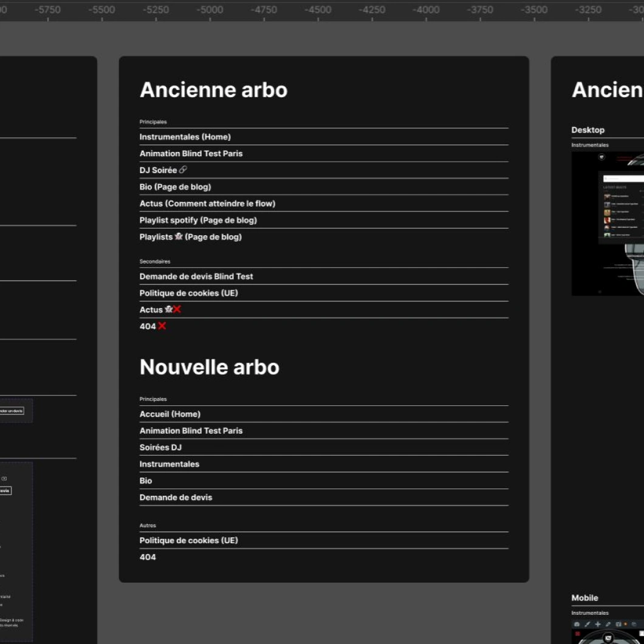Click the red hamburger menu in Mobile mockup

tap(577, 634)
